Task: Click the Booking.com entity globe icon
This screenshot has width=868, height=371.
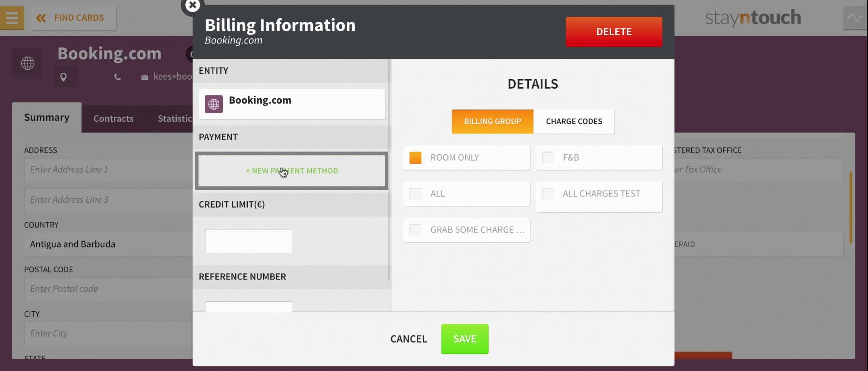Action: 214,104
